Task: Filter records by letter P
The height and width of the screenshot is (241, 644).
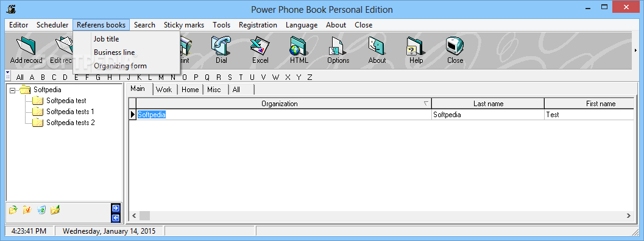Action: click(196, 77)
